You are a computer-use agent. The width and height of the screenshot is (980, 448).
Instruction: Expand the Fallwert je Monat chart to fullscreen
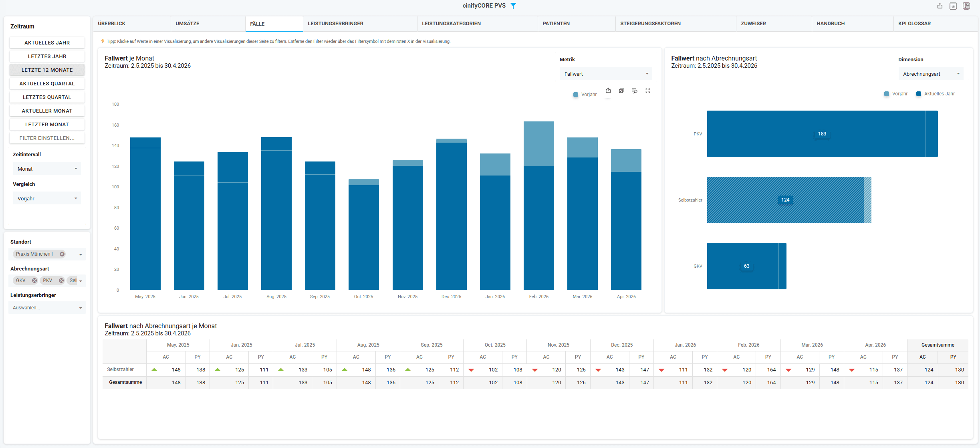click(x=648, y=91)
